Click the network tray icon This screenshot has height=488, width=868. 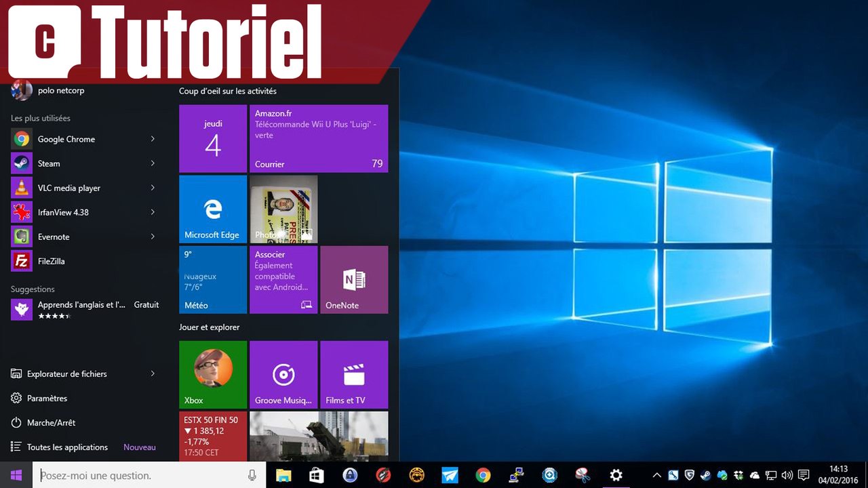[771, 475]
